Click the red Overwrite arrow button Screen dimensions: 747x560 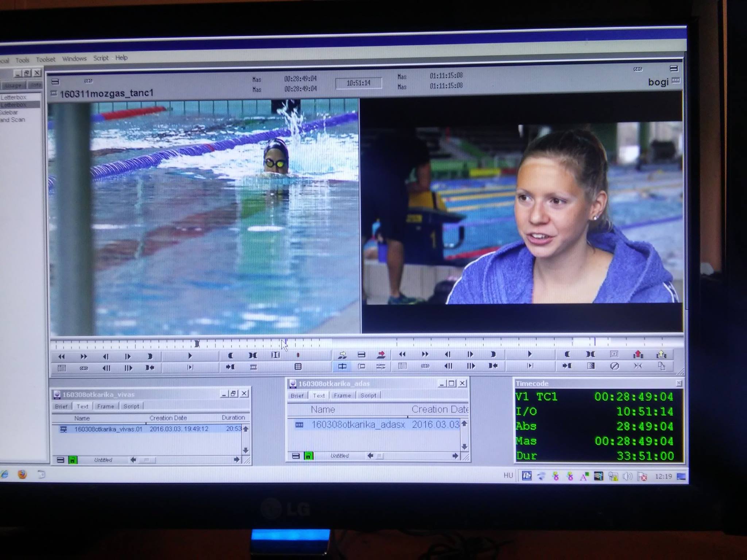[381, 354]
